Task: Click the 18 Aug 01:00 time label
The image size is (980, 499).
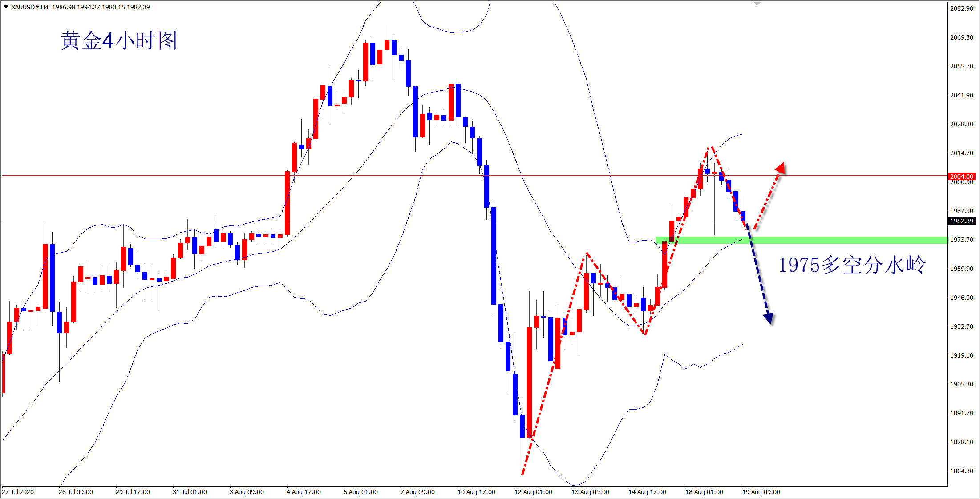Action: [704, 492]
